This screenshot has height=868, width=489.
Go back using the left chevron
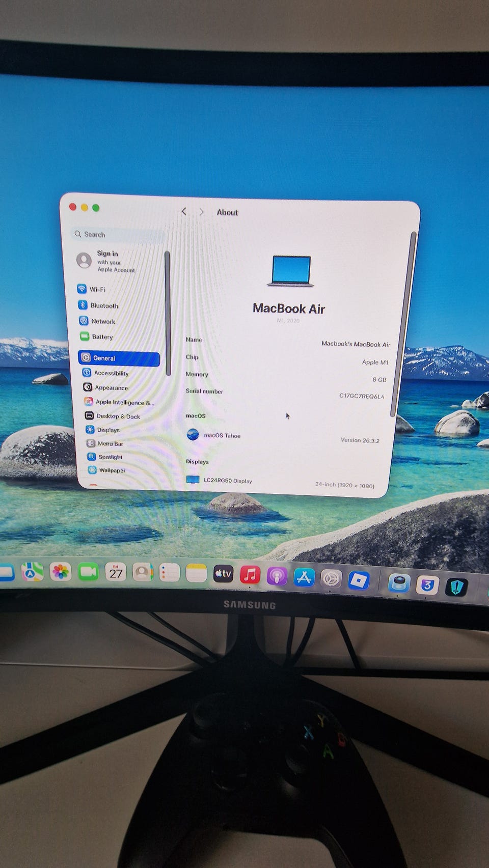coord(184,211)
